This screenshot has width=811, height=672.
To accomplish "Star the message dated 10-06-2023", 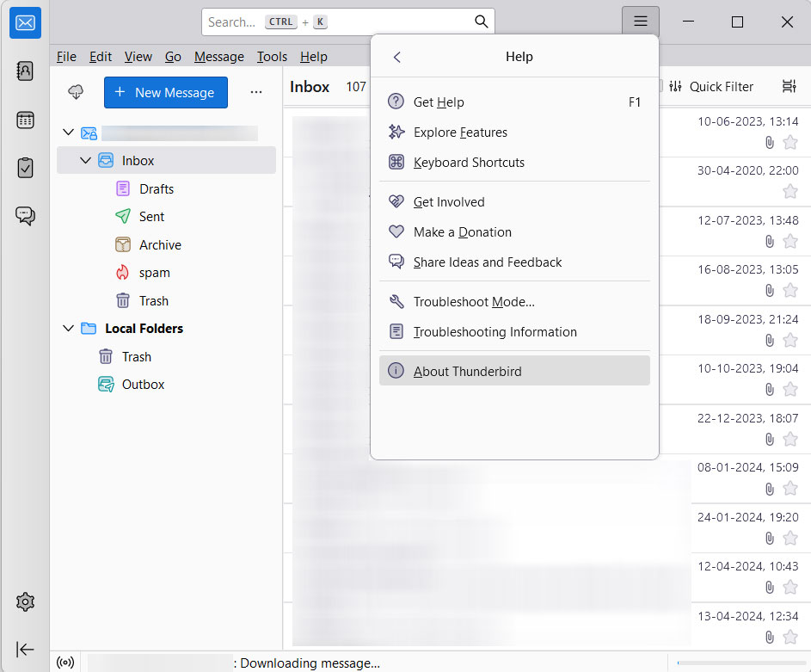I will tap(789, 142).
